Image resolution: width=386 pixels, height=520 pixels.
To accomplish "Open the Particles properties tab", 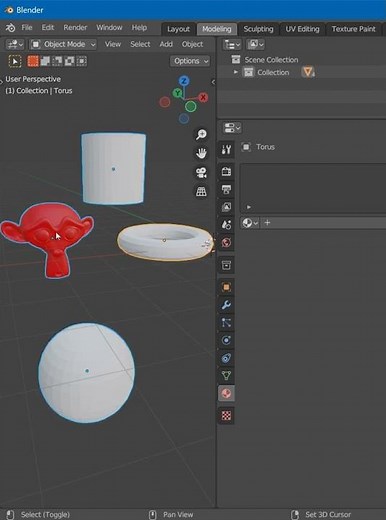I will (x=226, y=322).
